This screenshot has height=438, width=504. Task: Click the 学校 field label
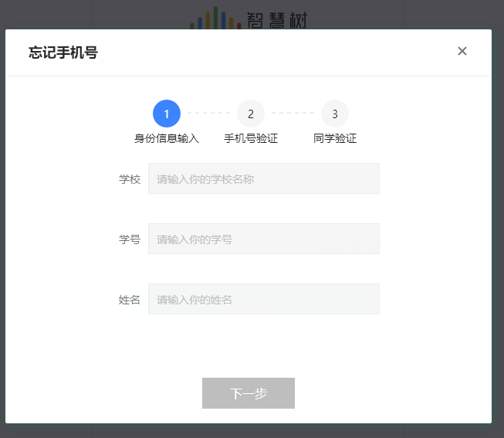click(x=130, y=179)
